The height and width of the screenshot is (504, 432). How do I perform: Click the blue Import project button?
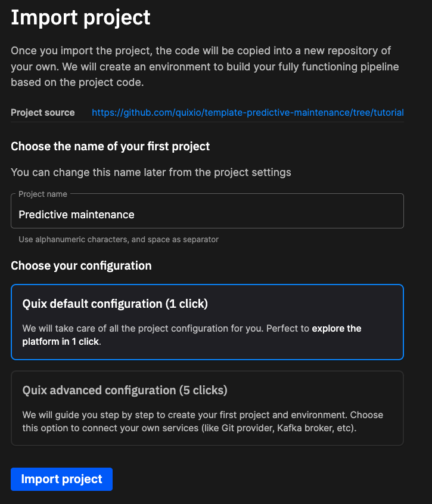tap(61, 480)
